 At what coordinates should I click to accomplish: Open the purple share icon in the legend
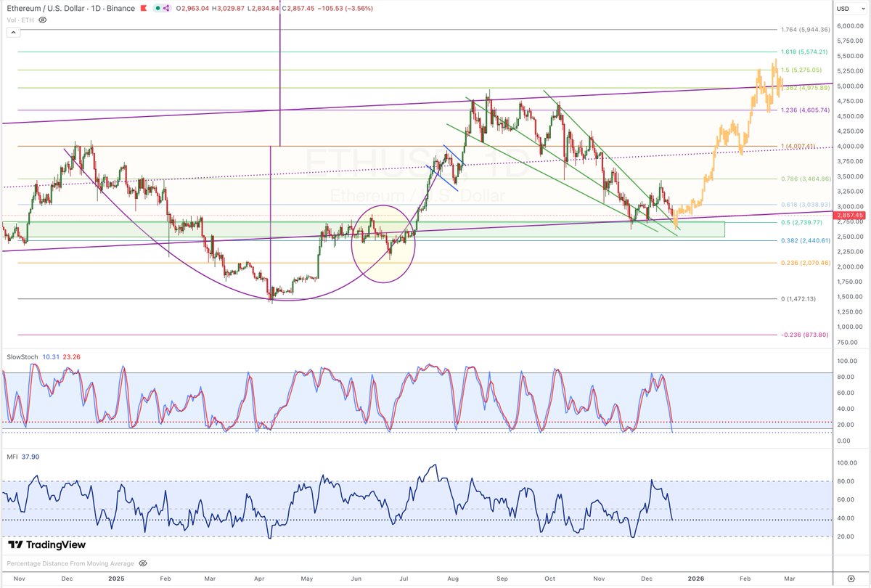(x=166, y=9)
